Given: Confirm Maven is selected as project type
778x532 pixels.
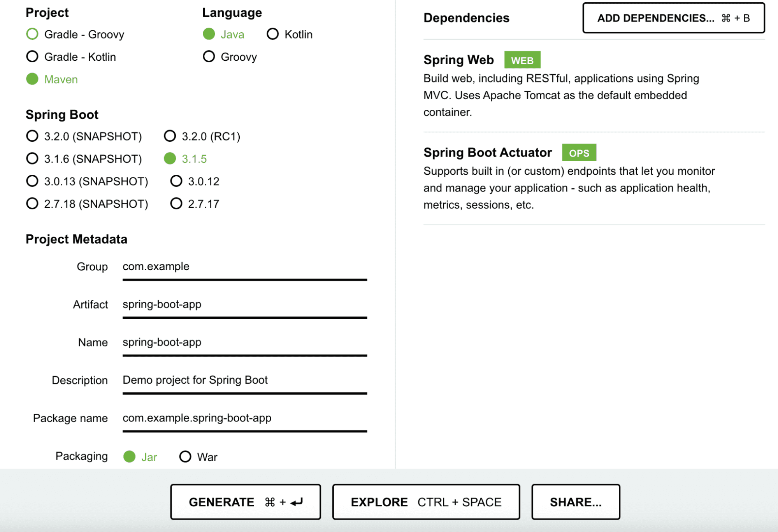Looking at the screenshot, I should click(33, 79).
